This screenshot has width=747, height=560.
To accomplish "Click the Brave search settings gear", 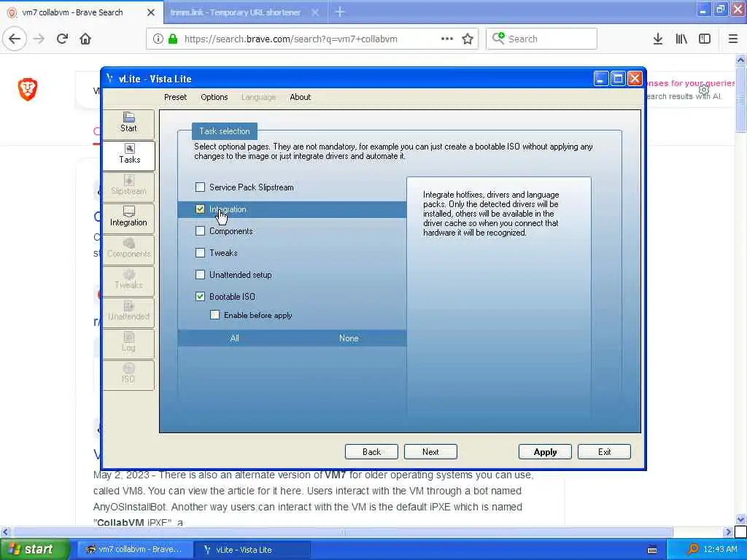I will pos(704,90).
